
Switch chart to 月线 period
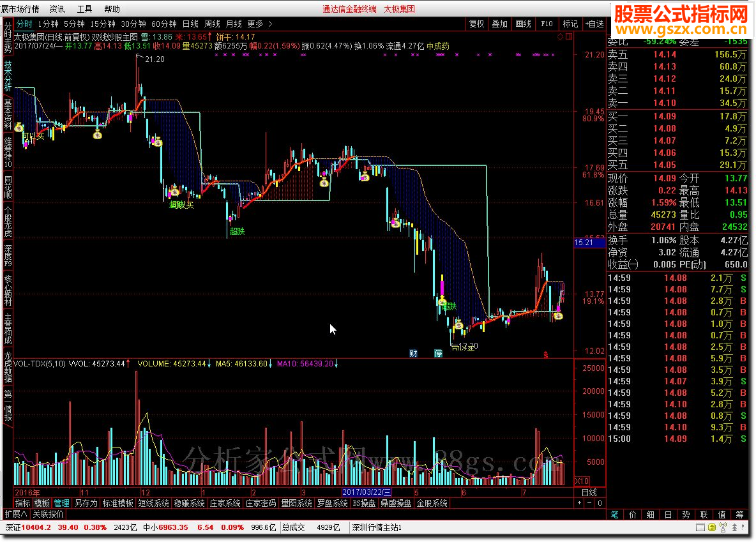(234, 24)
